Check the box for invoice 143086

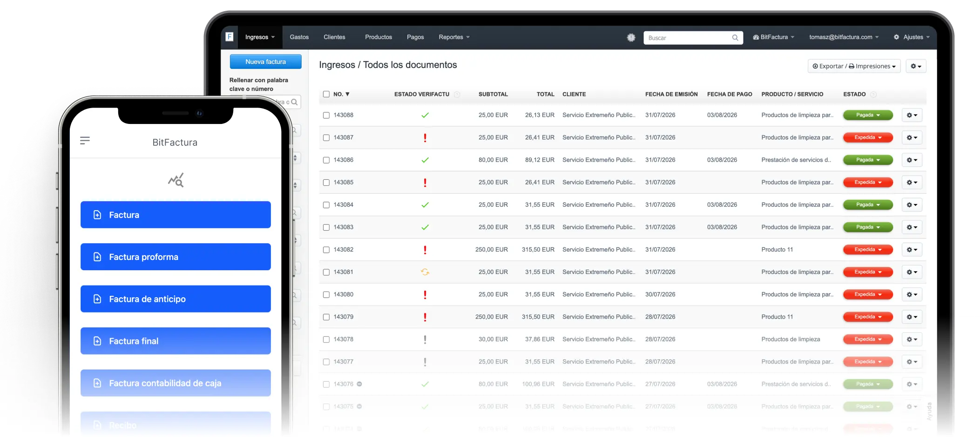pos(326,160)
